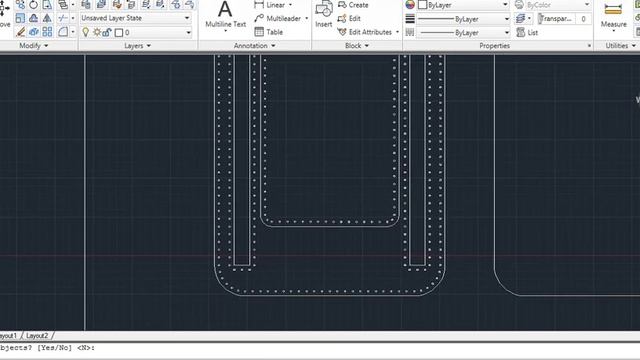Click the Edit Attributes icon
Screen dimensions: 640x360
pyautogui.click(x=342, y=32)
